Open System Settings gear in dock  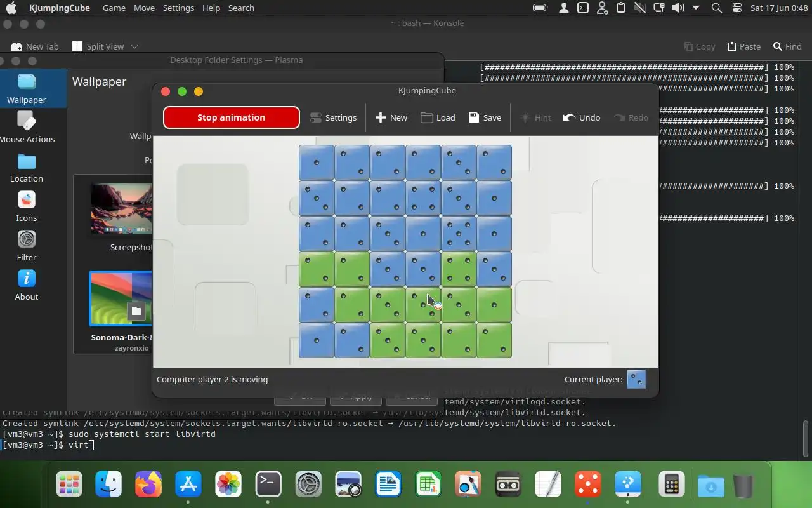pyautogui.click(x=308, y=485)
